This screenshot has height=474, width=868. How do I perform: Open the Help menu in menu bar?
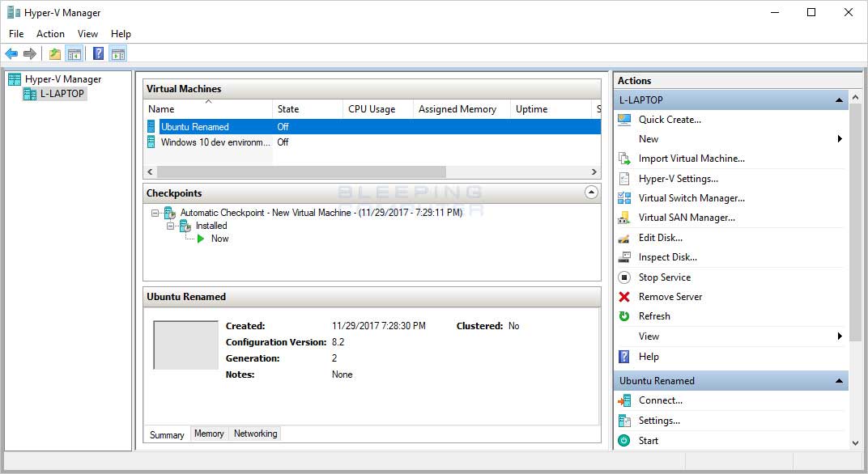pos(121,34)
